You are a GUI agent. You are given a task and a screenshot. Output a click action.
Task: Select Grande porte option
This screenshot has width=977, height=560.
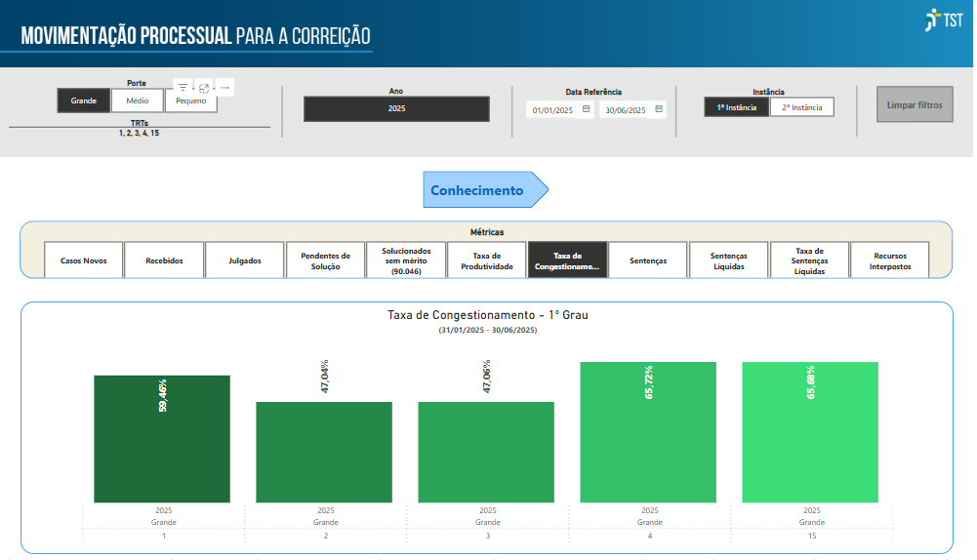pos(83,100)
